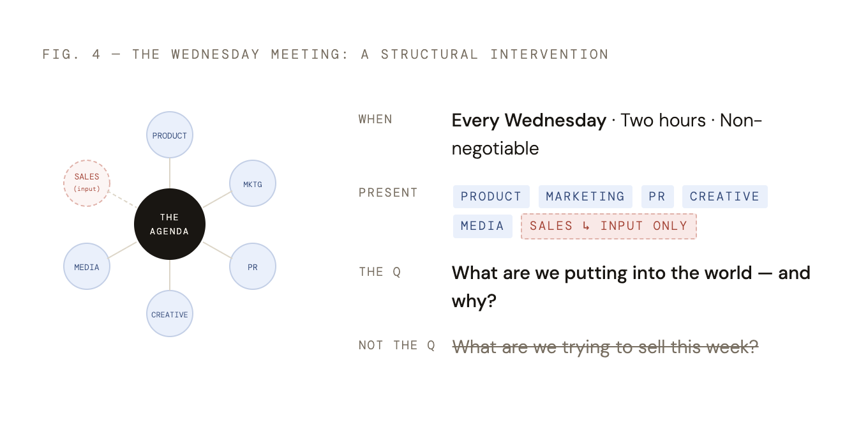Select the MARKETING tag
The width and height of the screenshot is (868, 424).
[585, 197]
